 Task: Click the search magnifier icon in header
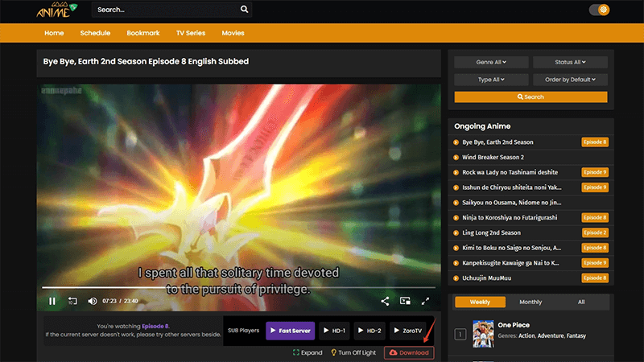pos(244,9)
